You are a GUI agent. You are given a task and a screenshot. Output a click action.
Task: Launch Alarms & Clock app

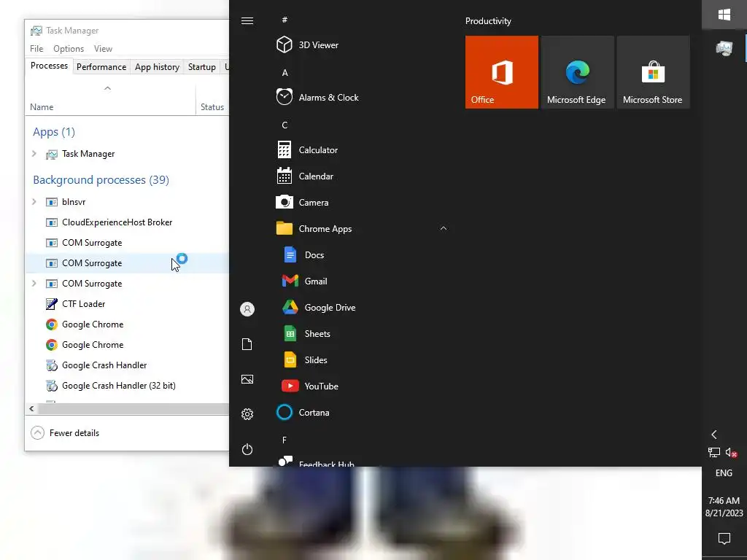pyautogui.click(x=362, y=97)
